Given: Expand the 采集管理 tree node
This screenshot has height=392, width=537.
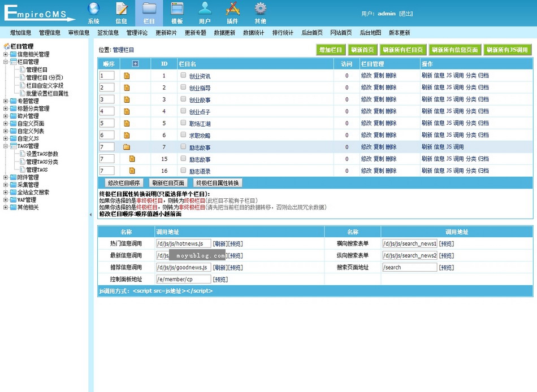Looking at the screenshot, I should coord(6,185).
